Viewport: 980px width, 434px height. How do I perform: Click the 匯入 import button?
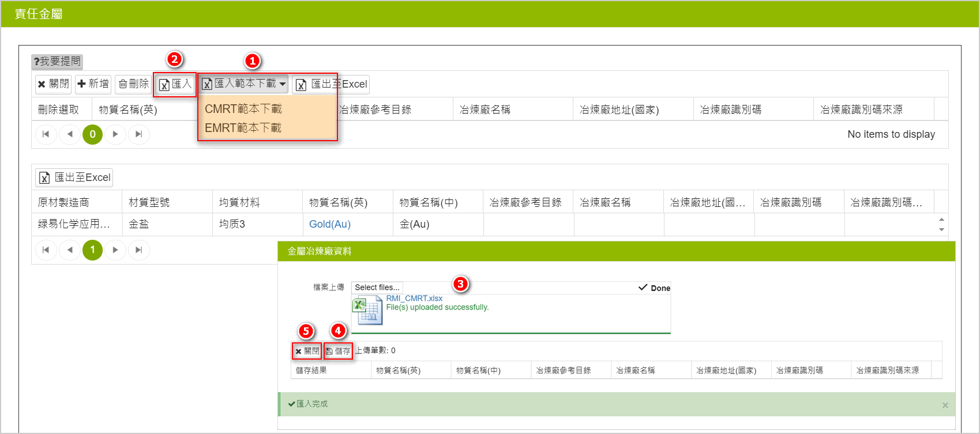click(x=175, y=84)
